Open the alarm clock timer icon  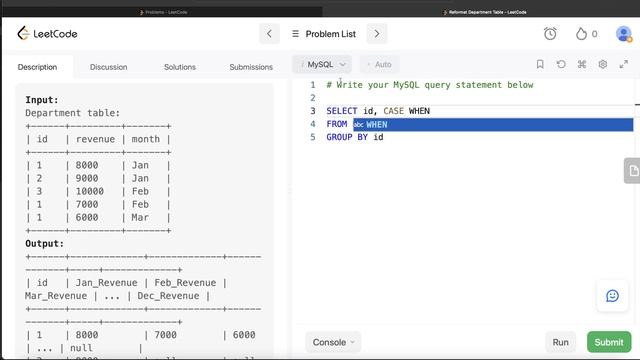(550, 33)
